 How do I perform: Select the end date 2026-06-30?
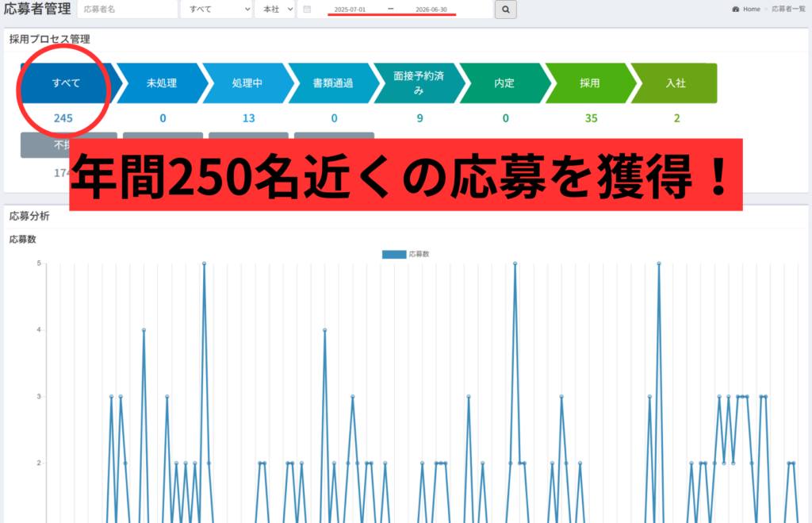pyautogui.click(x=431, y=10)
